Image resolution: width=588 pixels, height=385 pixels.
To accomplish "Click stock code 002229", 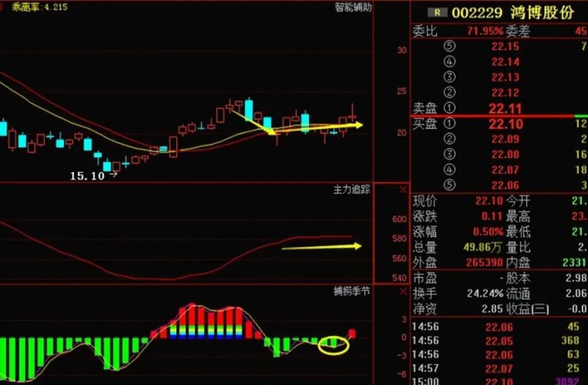I will pos(477,13).
